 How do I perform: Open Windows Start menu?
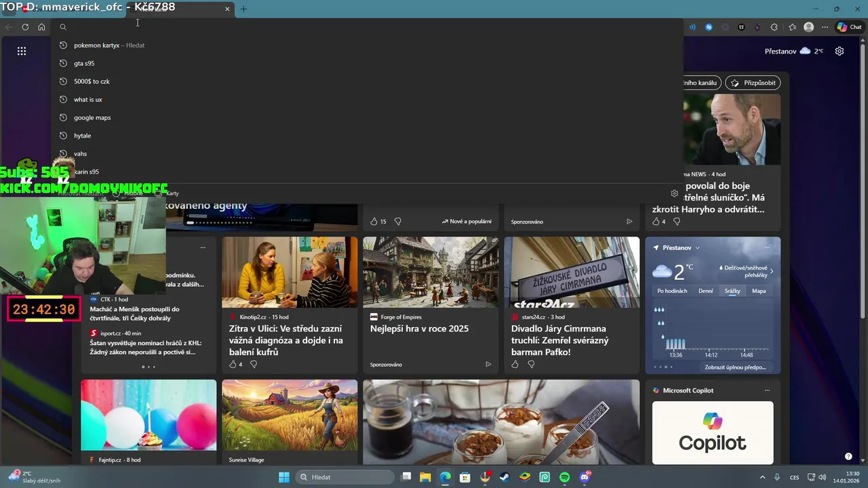pyautogui.click(x=284, y=477)
